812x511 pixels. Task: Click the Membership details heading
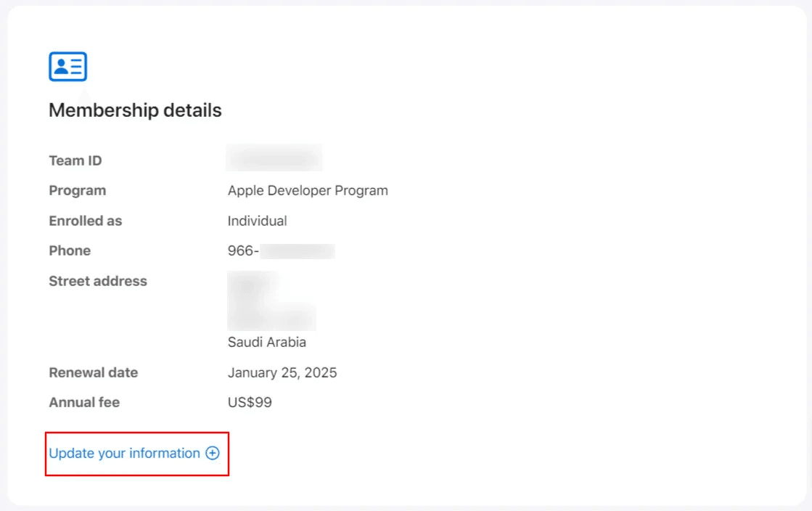click(x=135, y=110)
